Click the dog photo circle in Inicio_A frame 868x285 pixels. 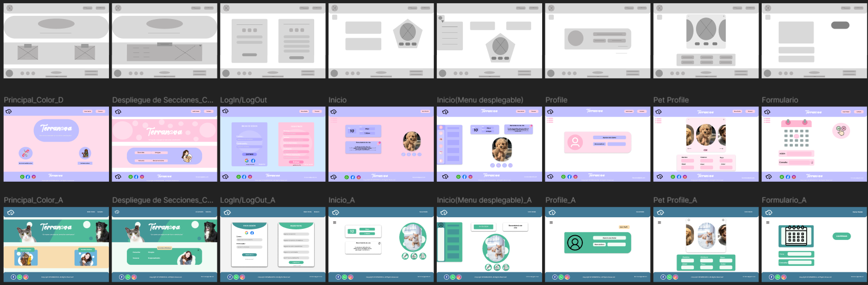[413, 237]
